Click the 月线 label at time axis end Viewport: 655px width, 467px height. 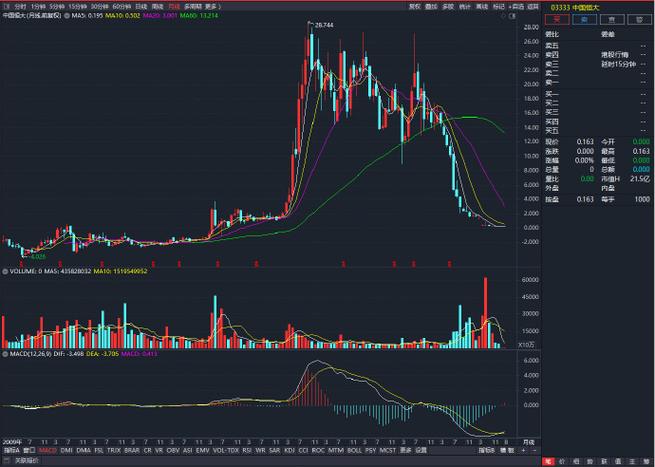tap(528, 442)
